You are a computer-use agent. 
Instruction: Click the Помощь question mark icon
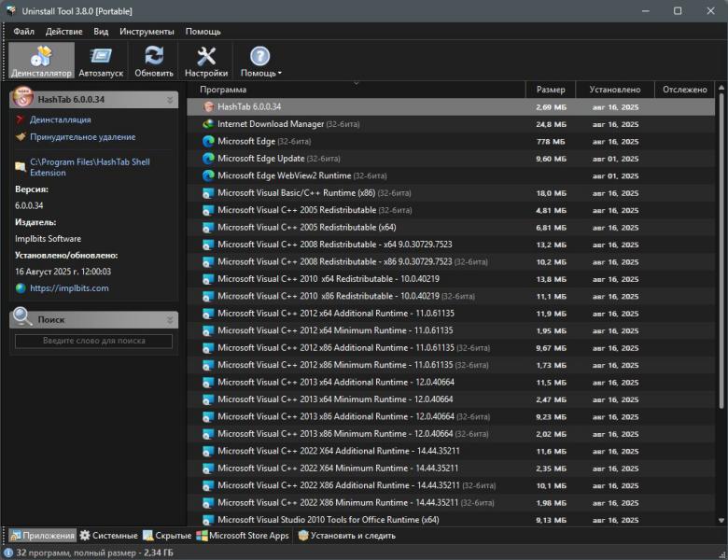pyautogui.click(x=259, y=57)
